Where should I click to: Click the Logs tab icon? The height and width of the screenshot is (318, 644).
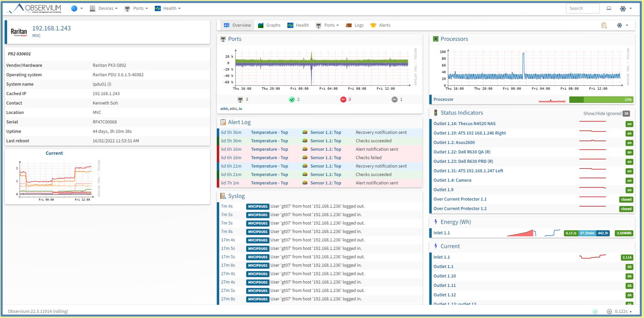click(x=349, y=25)
